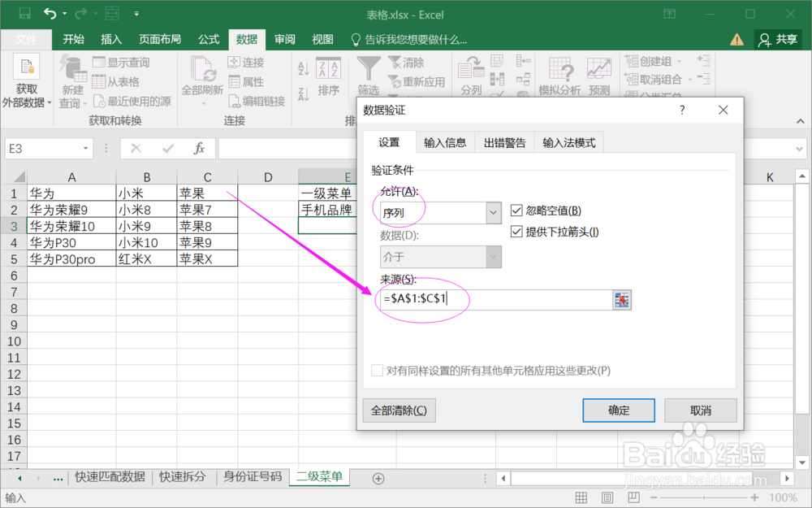
Task: Select column D header
Action: pyautogui.click(x=268, y=176)
